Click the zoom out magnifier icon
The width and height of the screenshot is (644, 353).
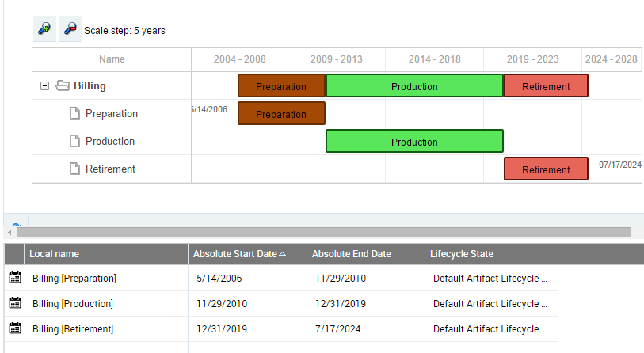70,29
